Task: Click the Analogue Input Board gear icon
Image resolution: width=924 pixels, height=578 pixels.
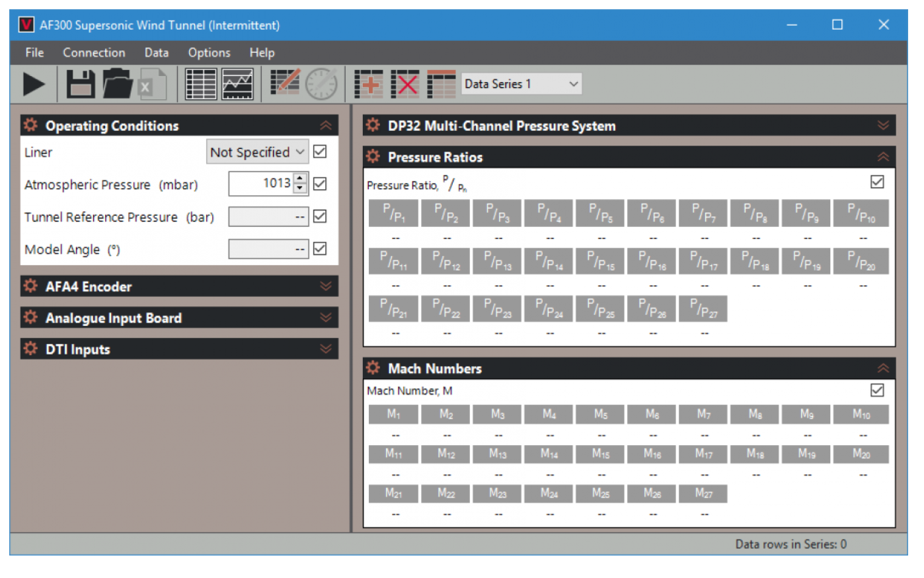Action: pos(31,317)
